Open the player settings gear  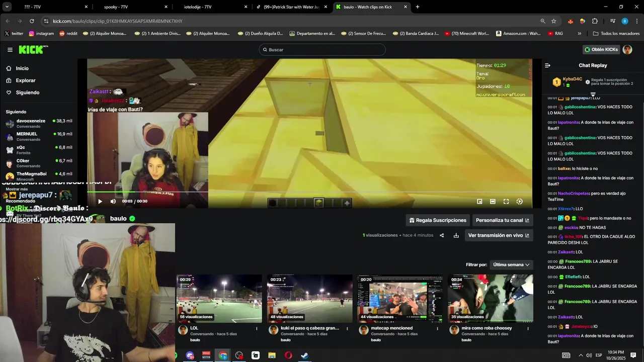click(x=520, y=201)
